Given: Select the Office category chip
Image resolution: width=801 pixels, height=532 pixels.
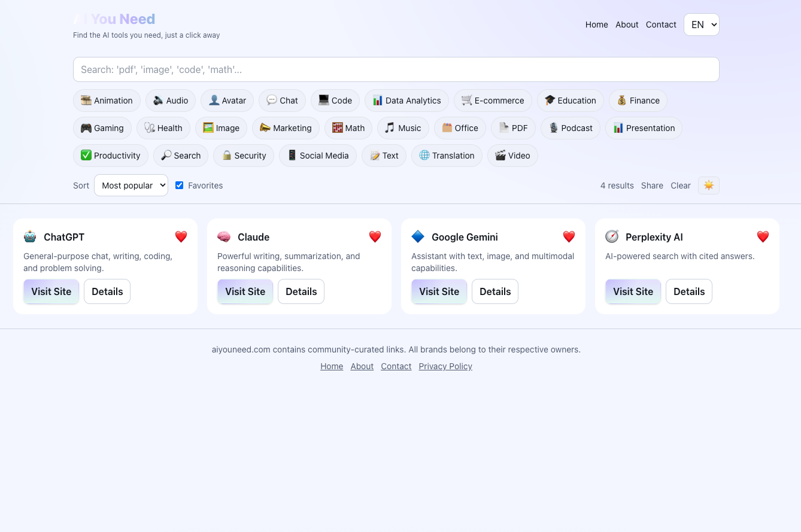Looking at the screenshot, I should click(x=460, y=128).
